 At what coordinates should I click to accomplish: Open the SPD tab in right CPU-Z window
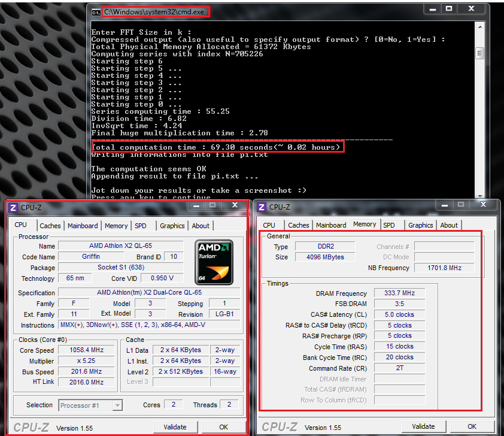(389, 225)
